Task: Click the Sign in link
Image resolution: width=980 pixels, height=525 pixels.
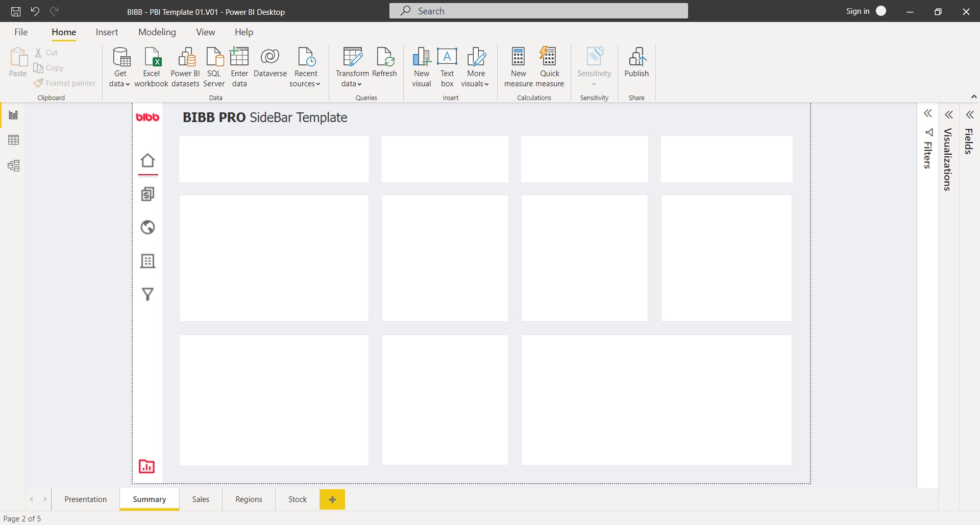Action: click(857, 11)
